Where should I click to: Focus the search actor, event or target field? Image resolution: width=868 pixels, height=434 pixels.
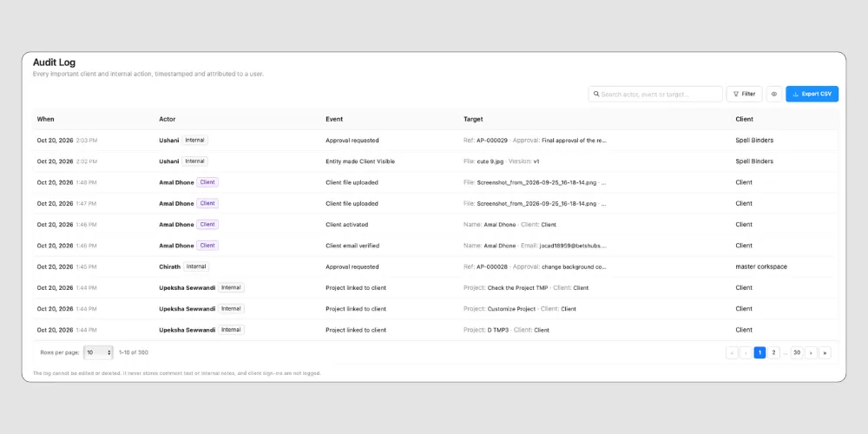coord(655,94)
